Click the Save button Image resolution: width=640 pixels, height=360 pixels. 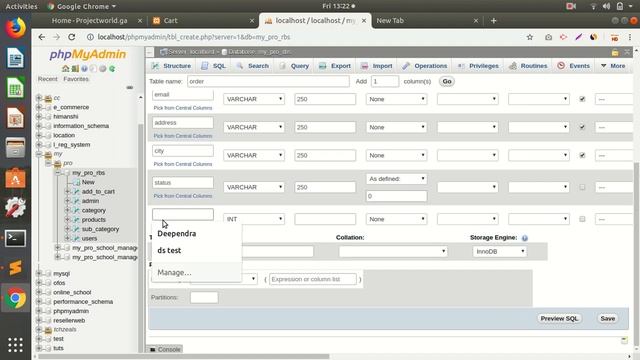pyautogui.click(x=607, y=318)
